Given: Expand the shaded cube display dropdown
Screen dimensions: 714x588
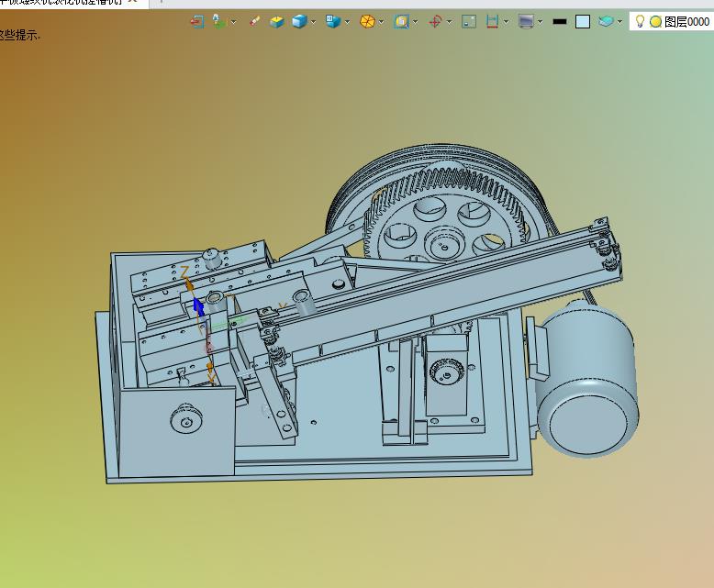Looking at the screenshot, I should click(x=313, y=21).
